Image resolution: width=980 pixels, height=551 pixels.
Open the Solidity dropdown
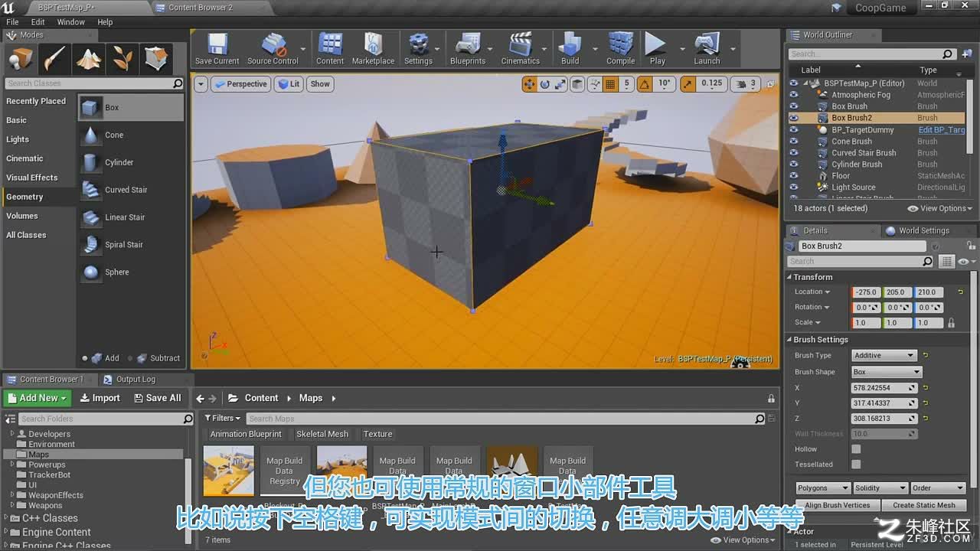880,488
